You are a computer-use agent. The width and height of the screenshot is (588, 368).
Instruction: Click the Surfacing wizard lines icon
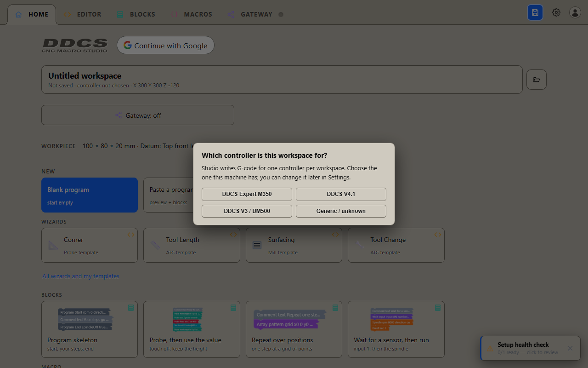257,245
